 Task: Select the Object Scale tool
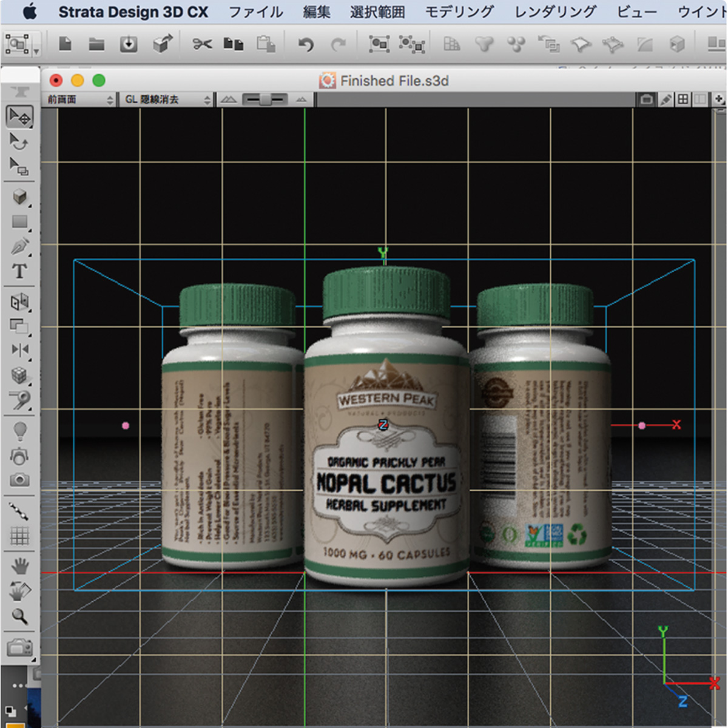[x=19, y=166]
